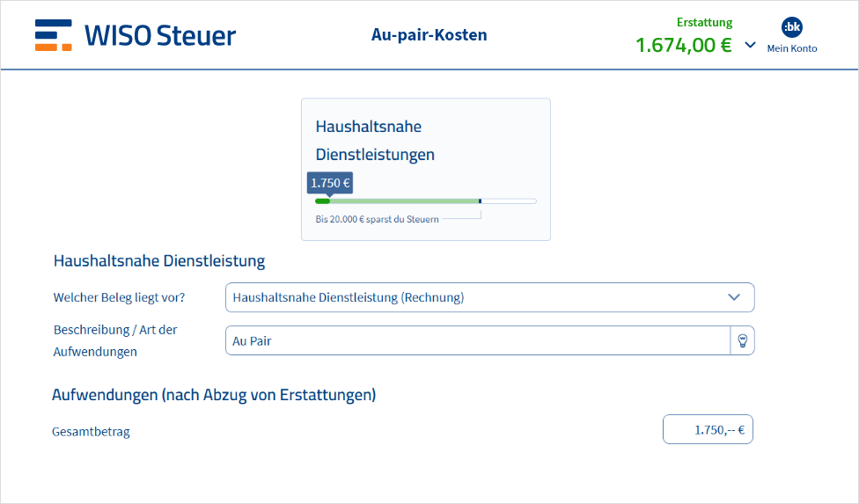Click the 1.674,00 € refund amount

pyautogui.click(x=683, y=45)
